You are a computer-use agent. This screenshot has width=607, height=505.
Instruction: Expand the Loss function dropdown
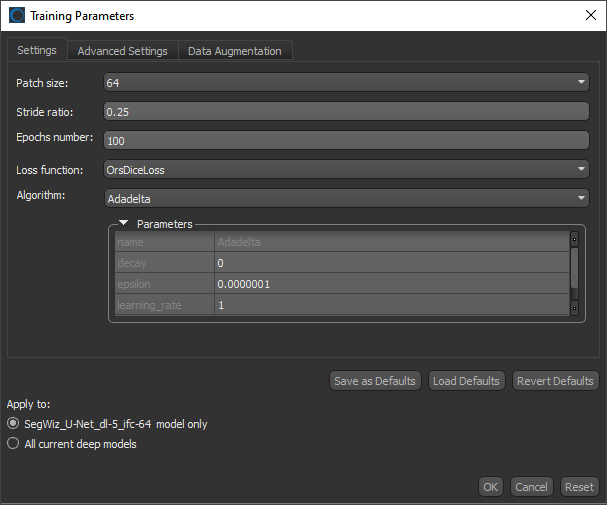point(346,170)
